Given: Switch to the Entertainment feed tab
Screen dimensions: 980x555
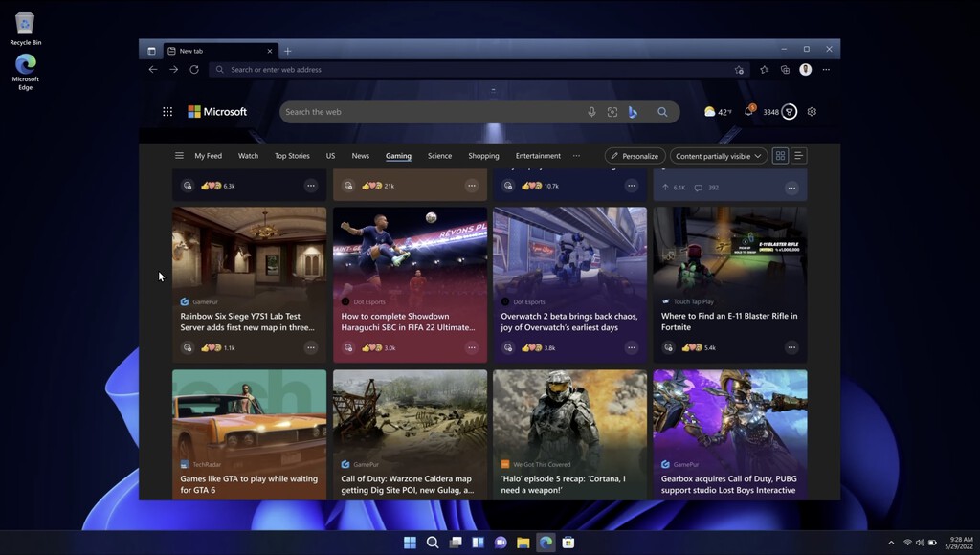Looking at the screenshot, I should (x=538, y=155).
